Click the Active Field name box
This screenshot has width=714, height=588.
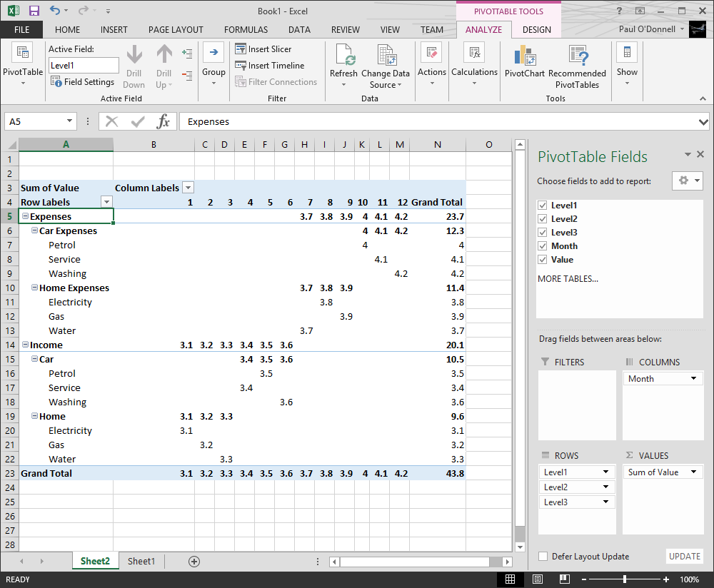pyautogui.click(x=84, y=66)
